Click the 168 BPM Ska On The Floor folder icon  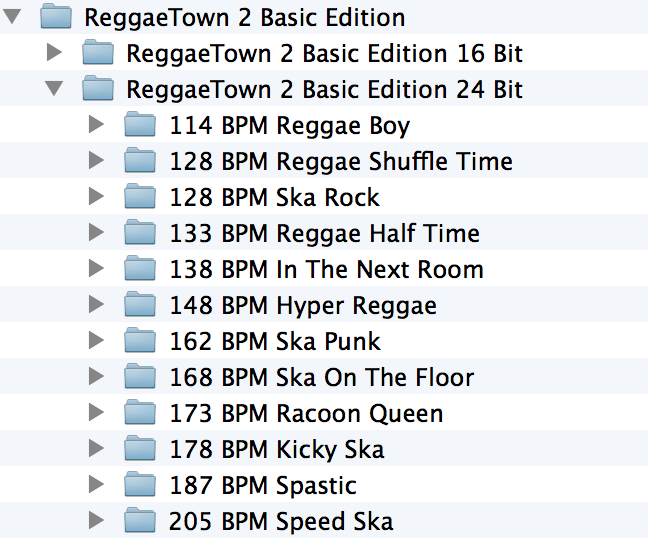140,377
